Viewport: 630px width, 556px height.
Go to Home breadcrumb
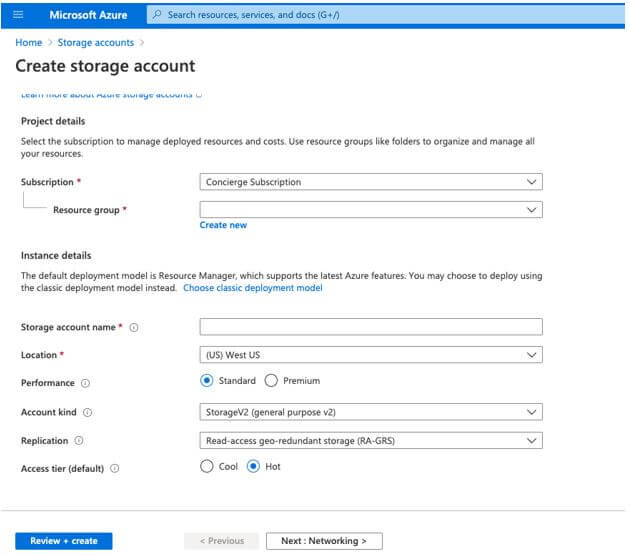click(x=29, y=43)
